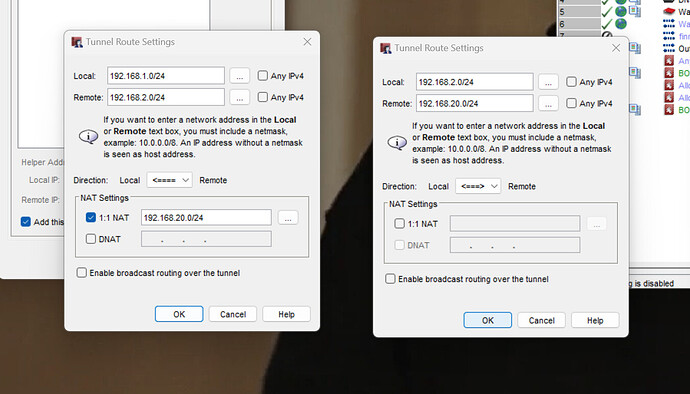Click Cancel in the right Tunnel Route dialog
Viewport: 690px width, 394px height.
pos(542,320)
